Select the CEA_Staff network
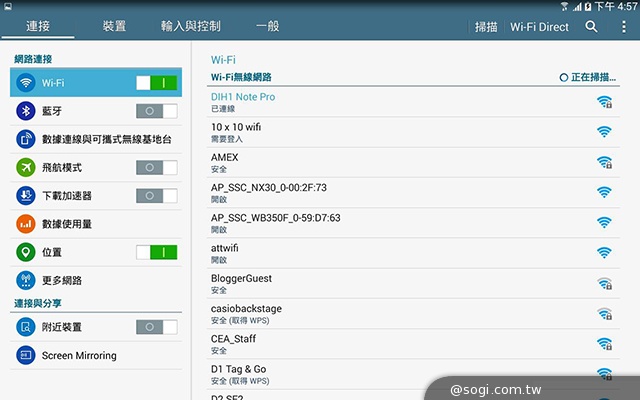 [x=413, y=344]
